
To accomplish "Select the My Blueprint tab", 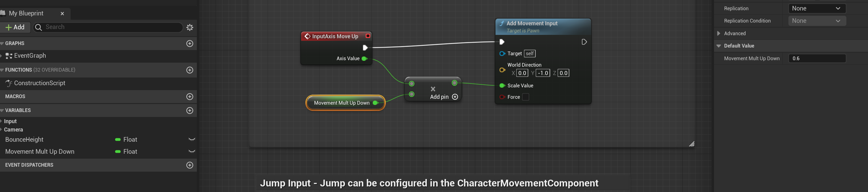I will pyautogui.click(x=26, y=13).
